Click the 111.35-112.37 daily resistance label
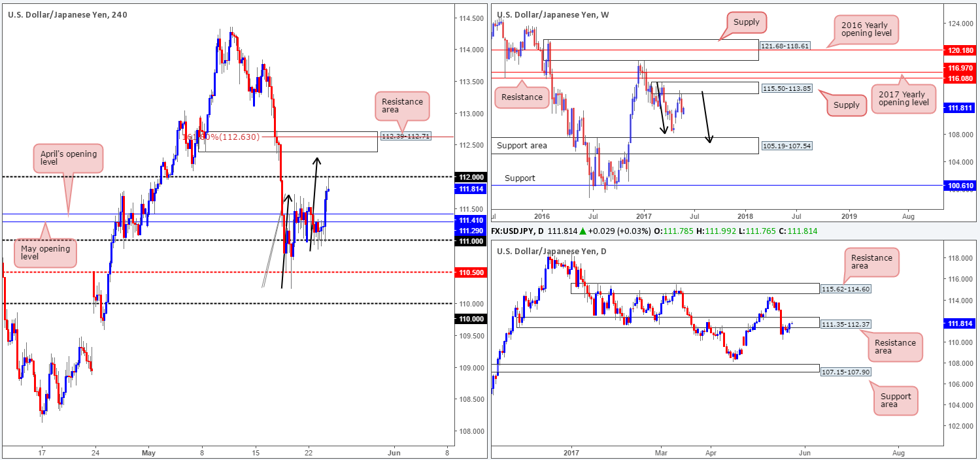Viewport: 980px width, 460px height. [845, 323]
